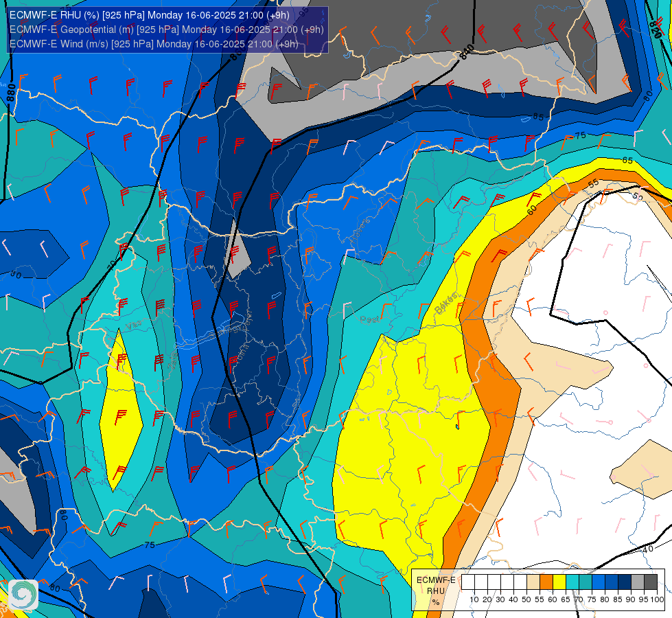672x618 pixels.
Task: Select the ECMWF-E Wind (m/s) title line
Action: 154,44
